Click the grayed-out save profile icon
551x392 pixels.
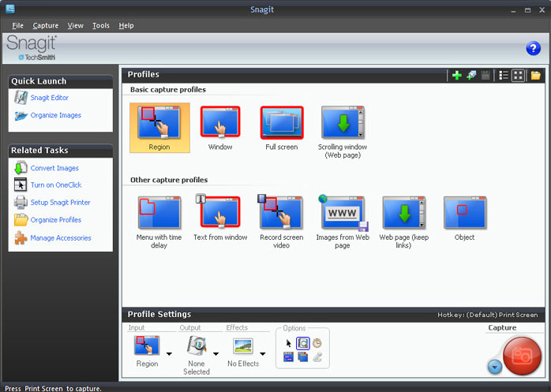point(485,75)
